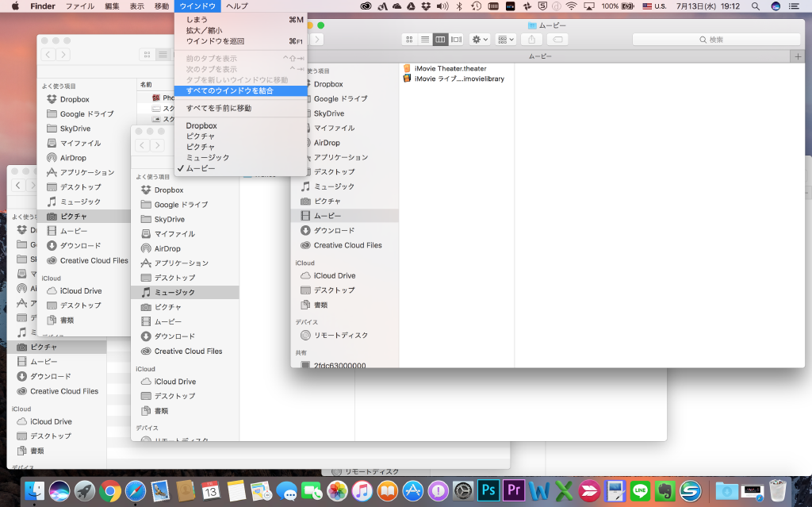Viewport: 812px width, 507px height.
Task: Switch to list view in ムービー window
Action: 424,39
